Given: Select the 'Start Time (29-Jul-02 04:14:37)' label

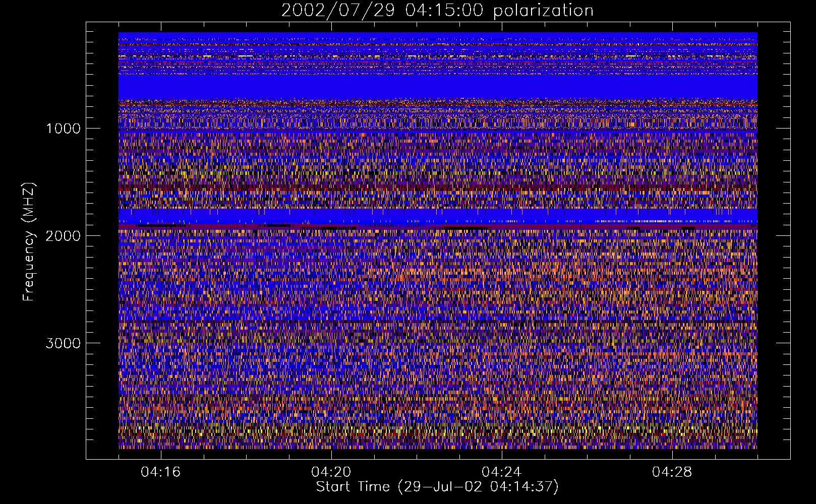Looking at the screenshot, I should (437, 487).
